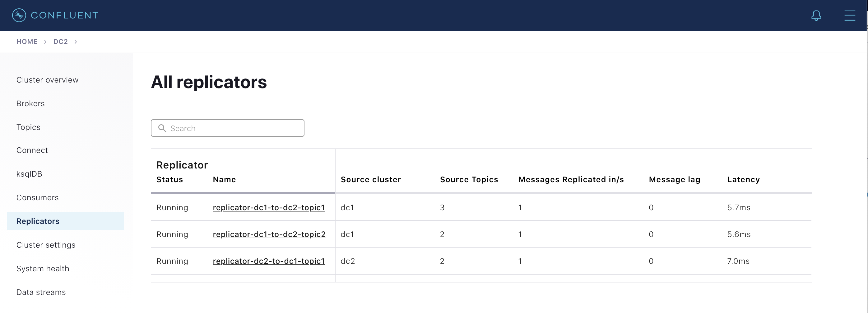The width and height of the screenshot is (868, 313).
Task: Navigate to Topics page
Action: point(28,127)
